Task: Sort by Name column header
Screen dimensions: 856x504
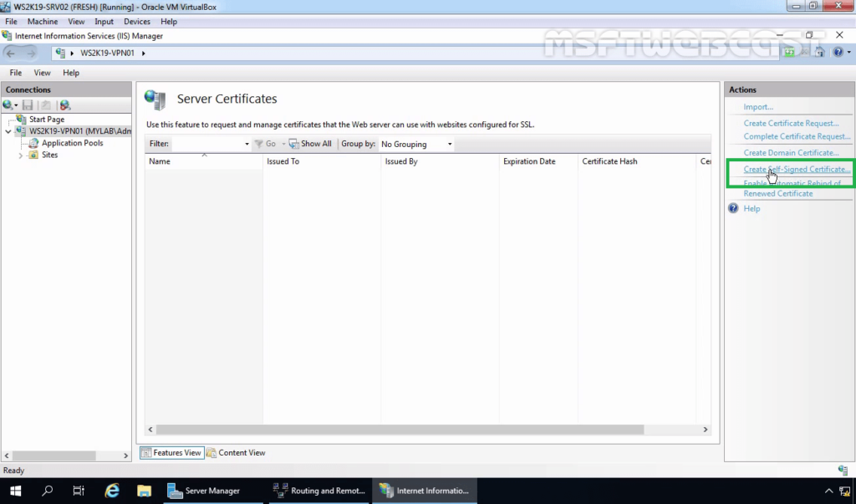Action: coord(203,161)
